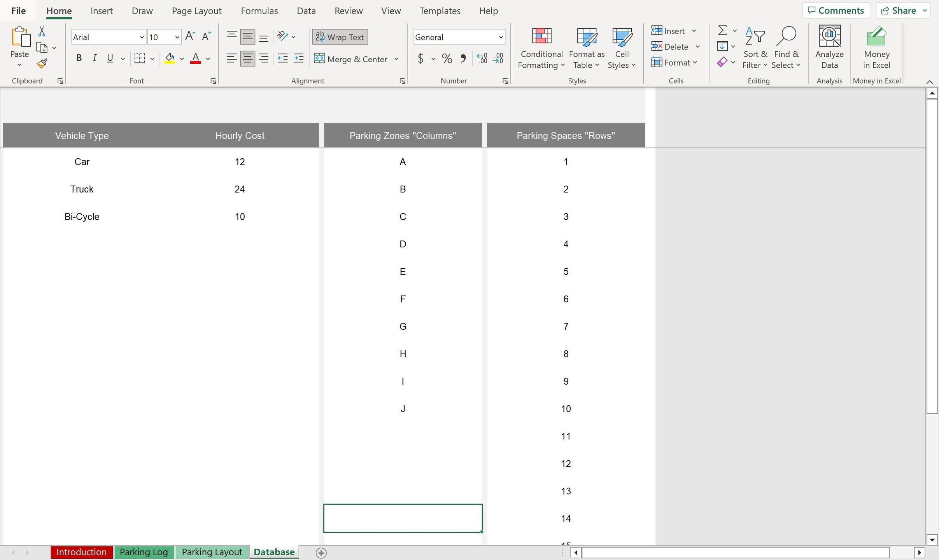
Task: Apply Format as Table
Action: pyautogui.click(x=586, y=47)
